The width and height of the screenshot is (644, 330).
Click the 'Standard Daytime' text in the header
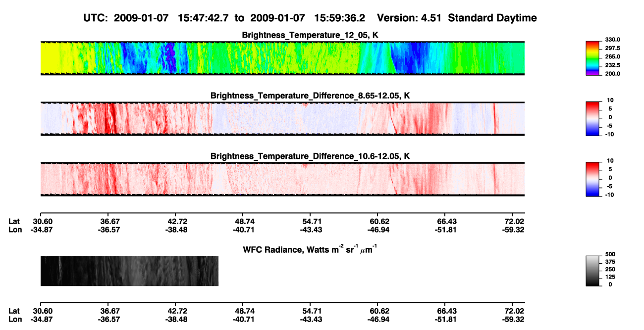[492, 18]
